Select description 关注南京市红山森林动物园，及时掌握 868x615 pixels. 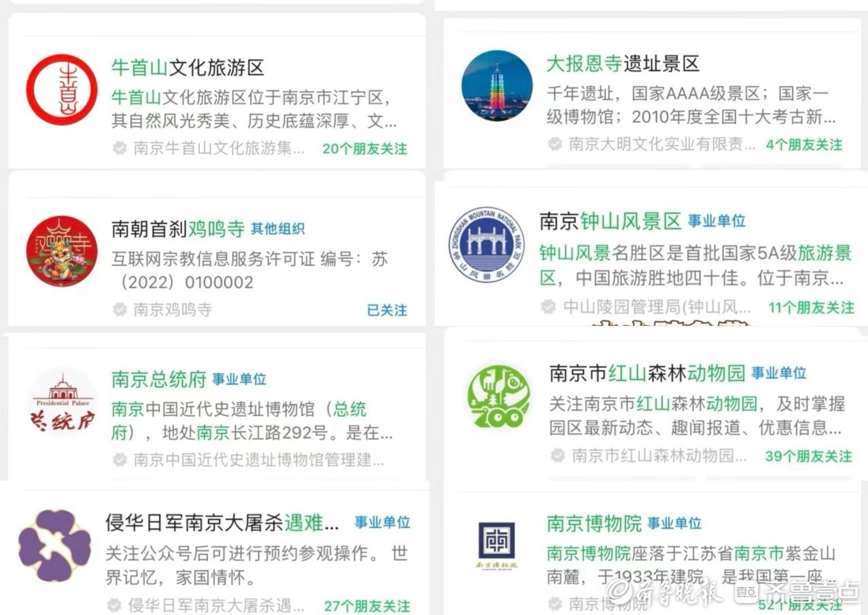click(x=697, y=404)
